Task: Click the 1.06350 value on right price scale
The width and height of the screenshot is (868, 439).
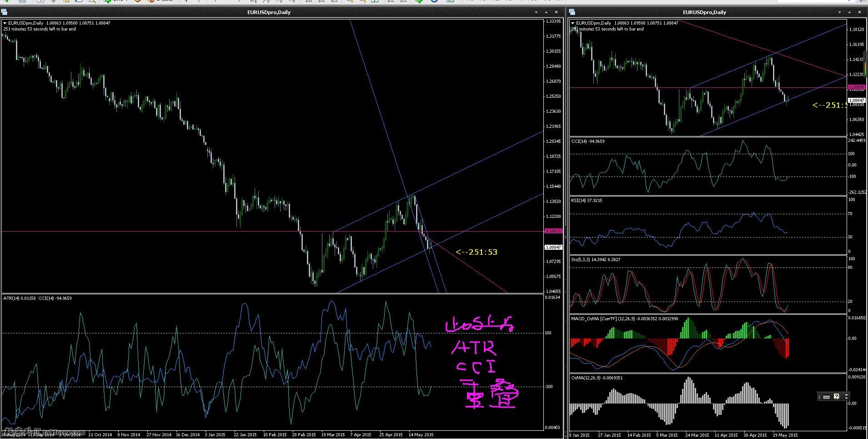Action: (x=857, y=120)
